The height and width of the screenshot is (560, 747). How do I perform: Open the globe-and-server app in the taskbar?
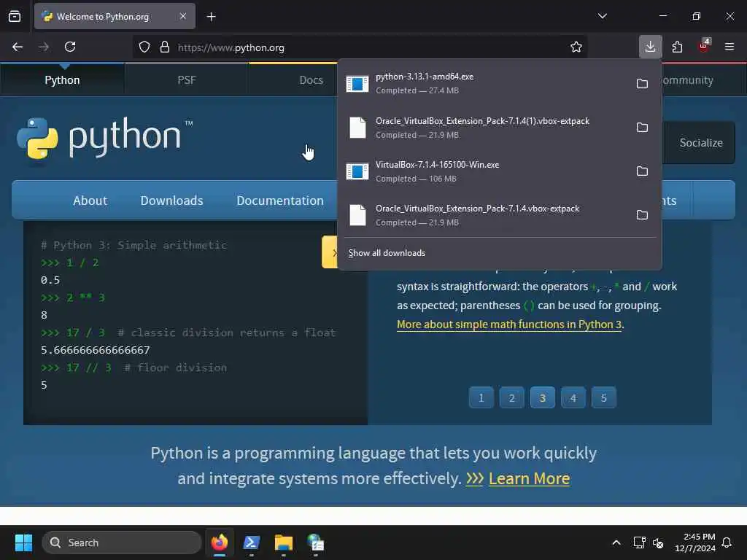[315, 542]
